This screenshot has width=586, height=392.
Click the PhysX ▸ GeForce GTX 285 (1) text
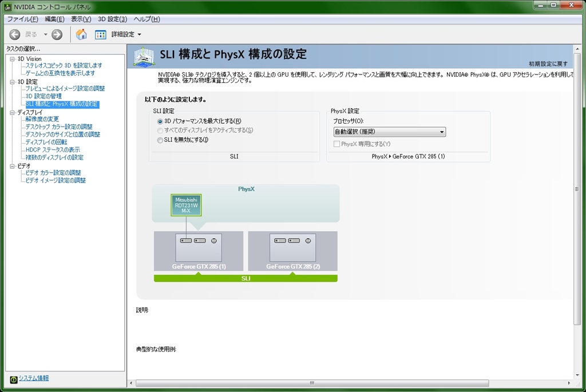[x=408, y=157]
